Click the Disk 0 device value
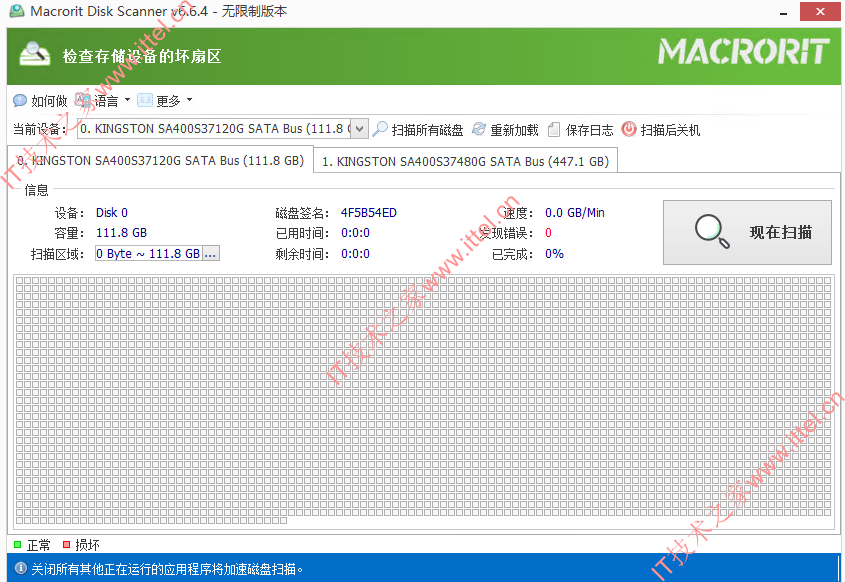 [112, 212]
